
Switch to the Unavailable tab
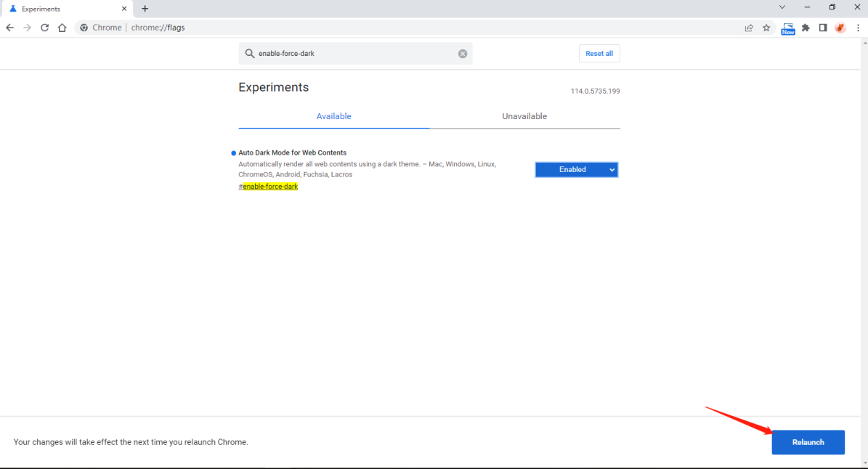coord(524,116)
